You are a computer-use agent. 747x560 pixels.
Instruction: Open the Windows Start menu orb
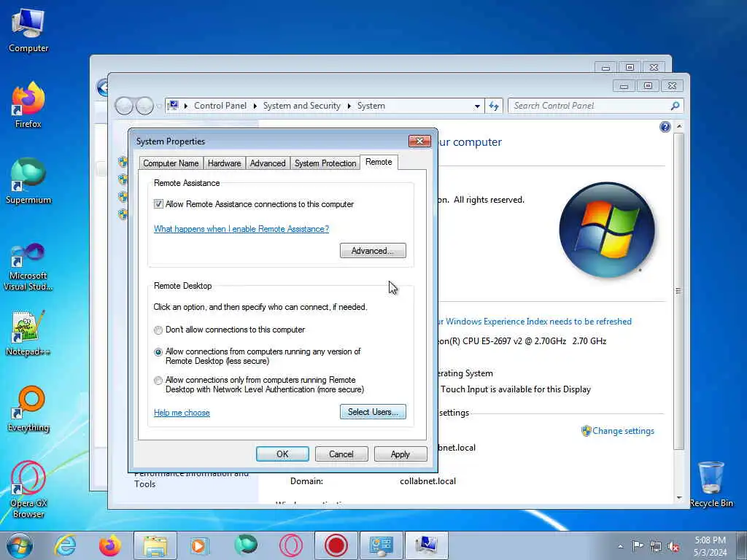(20, 545)
